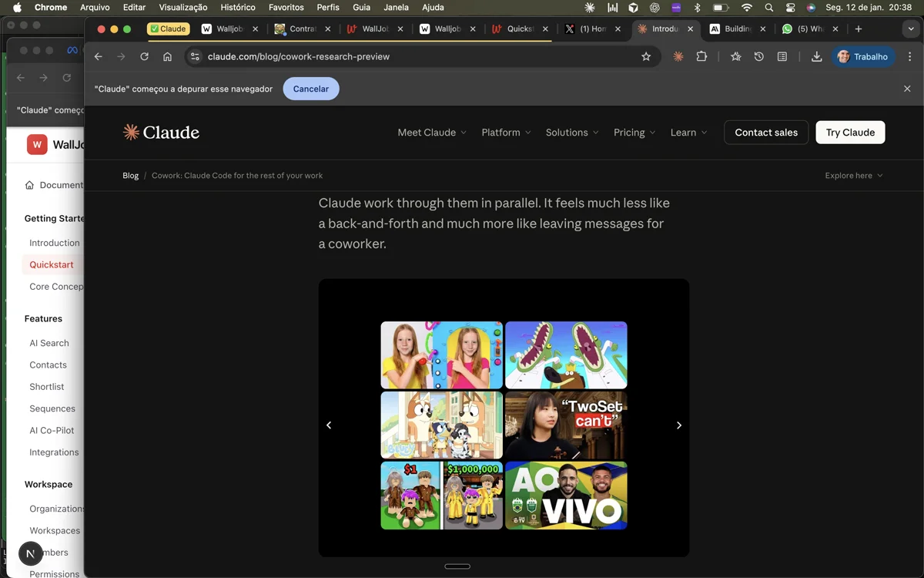Go to next carousel slide arrow
Viewport: 924px width, 578px height.
point(678,425)
